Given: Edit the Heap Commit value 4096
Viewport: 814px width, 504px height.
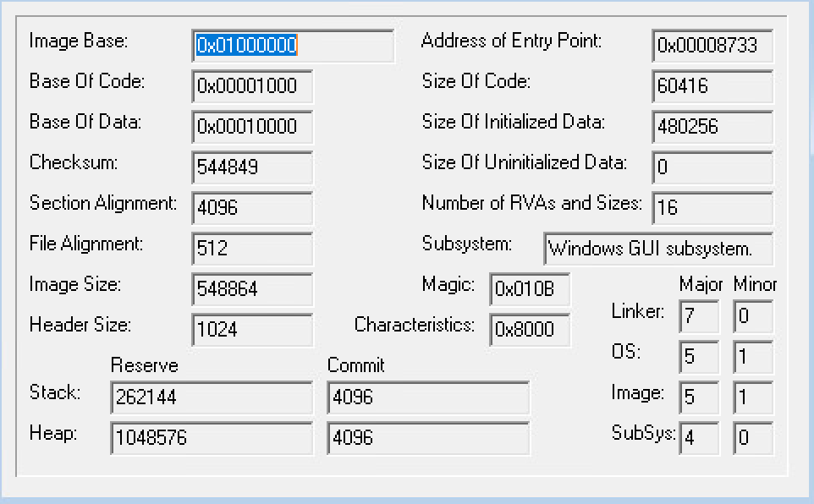Looking at the screenshot, I should tap(428, 438).
